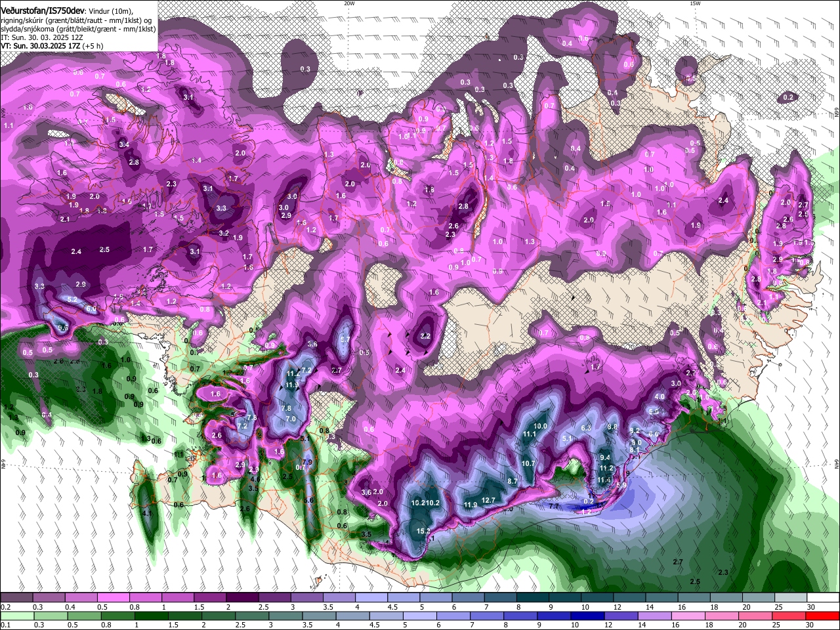Click the 7.9 value in southwest
This screenshot has width=840, height=630.
[307, 463]
